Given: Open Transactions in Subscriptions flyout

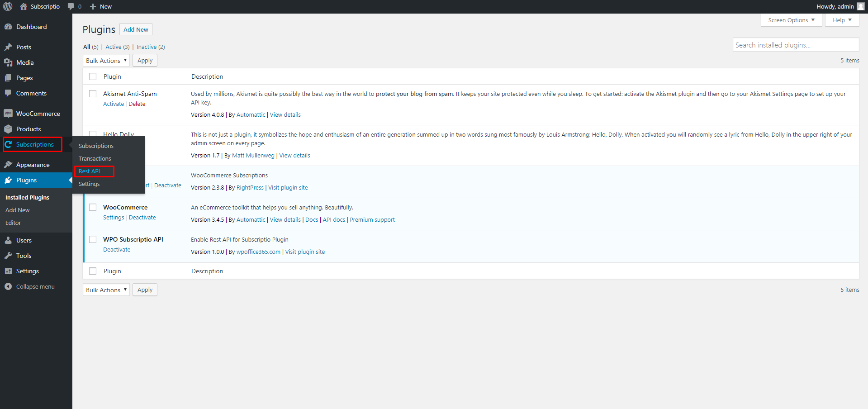Looking at the screenshot, I should pos(95,159).
